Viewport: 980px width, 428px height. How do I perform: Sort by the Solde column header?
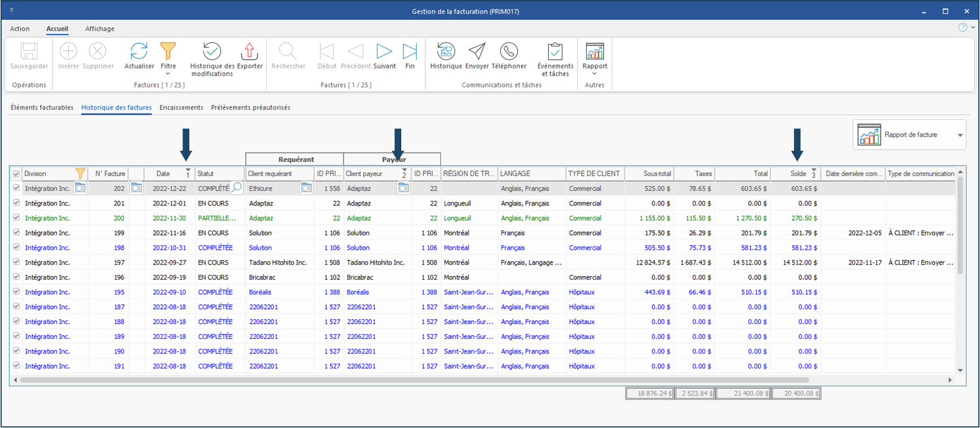click(797, 174)
